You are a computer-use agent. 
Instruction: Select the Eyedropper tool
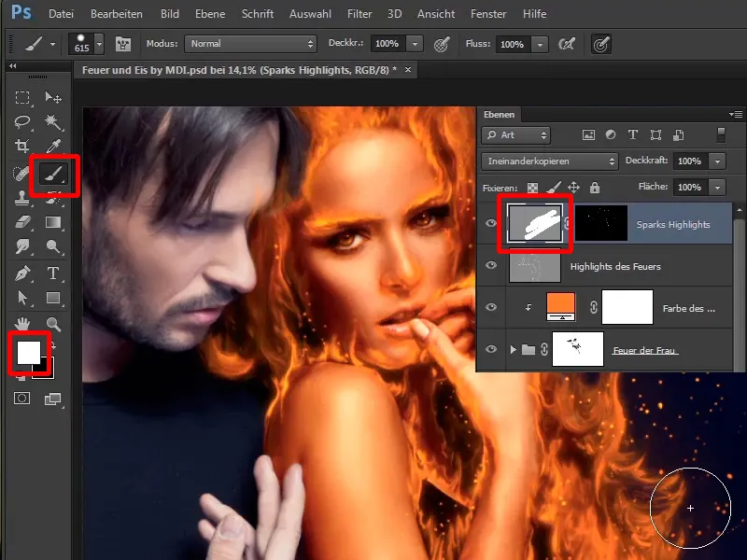53,146
